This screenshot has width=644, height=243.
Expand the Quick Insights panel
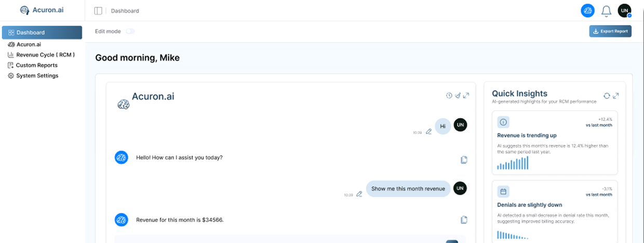616,96
